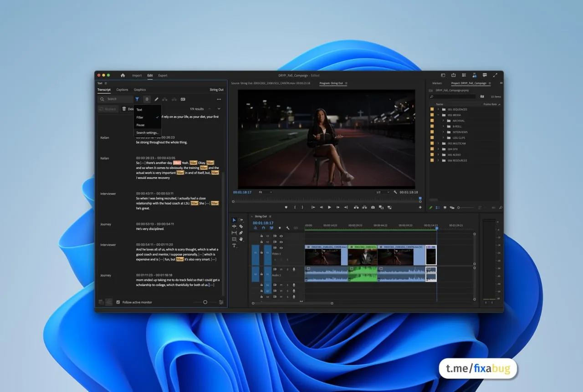
Task: Switch to the Markers panel tab
Action: (437, 83)
